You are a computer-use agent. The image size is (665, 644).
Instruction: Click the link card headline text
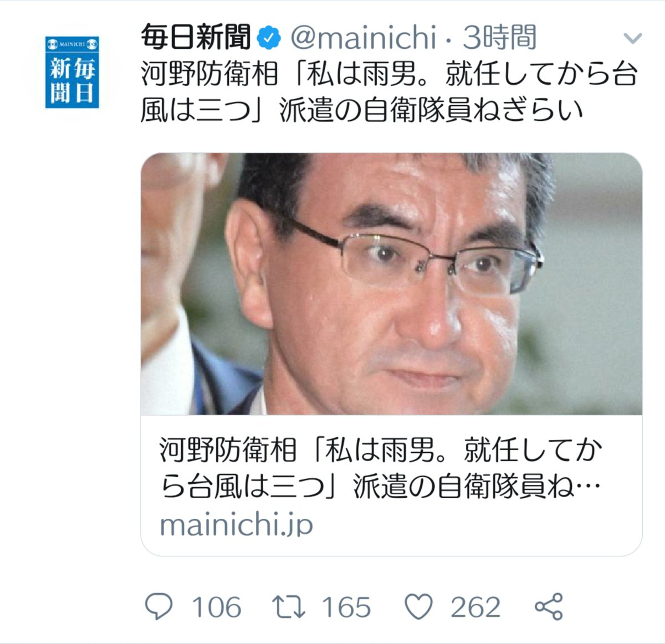[381, 468]
